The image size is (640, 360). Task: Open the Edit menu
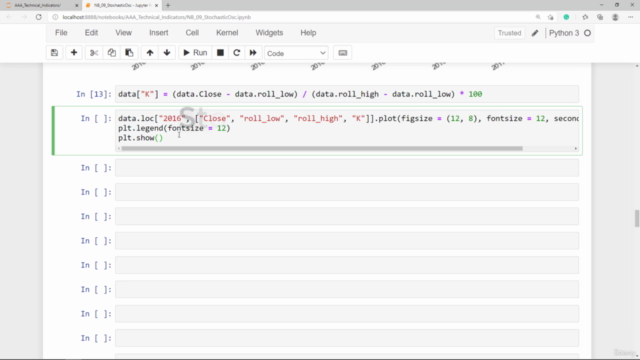tap(91, 33)
